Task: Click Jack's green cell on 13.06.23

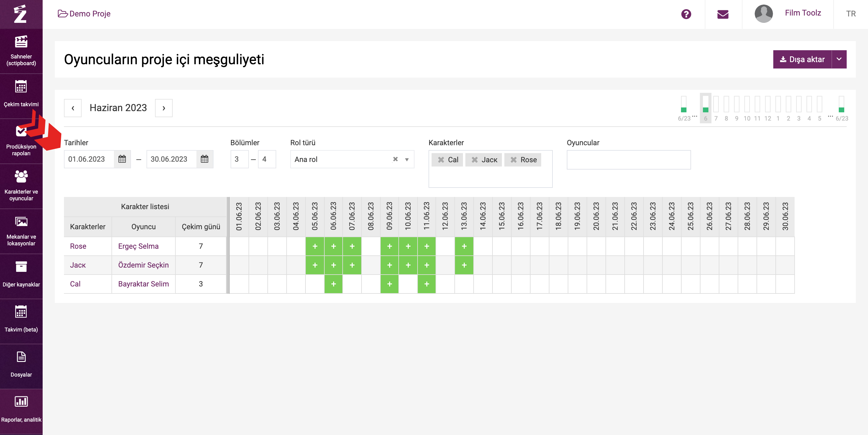Action: click(x=464, y=265)
